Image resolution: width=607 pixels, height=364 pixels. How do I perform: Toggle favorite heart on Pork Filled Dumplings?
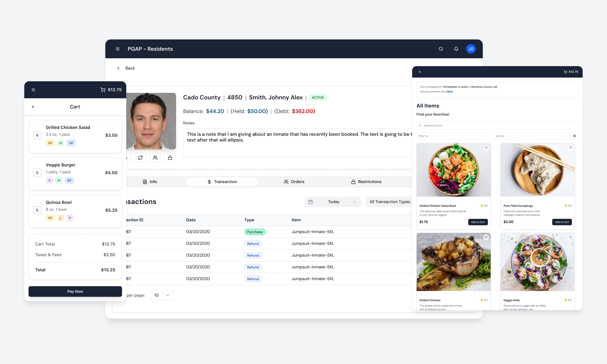click(570, 148)
